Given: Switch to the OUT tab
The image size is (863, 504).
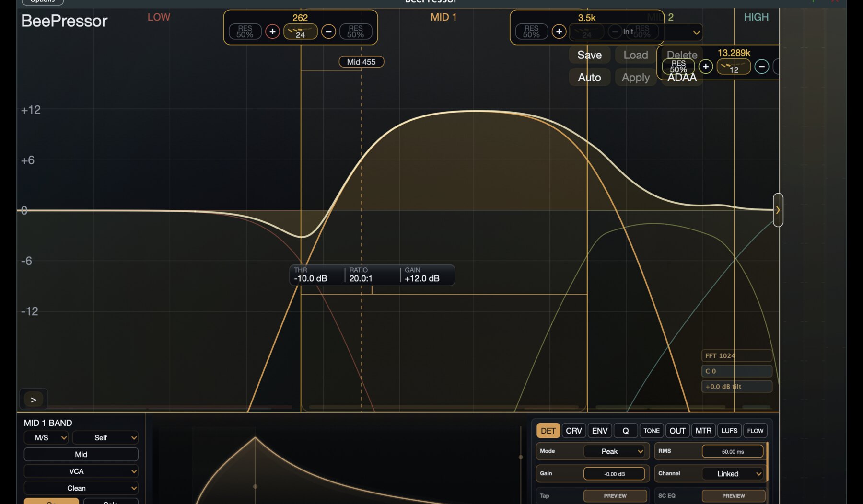Looking at the screenshot, I should 677,431.
